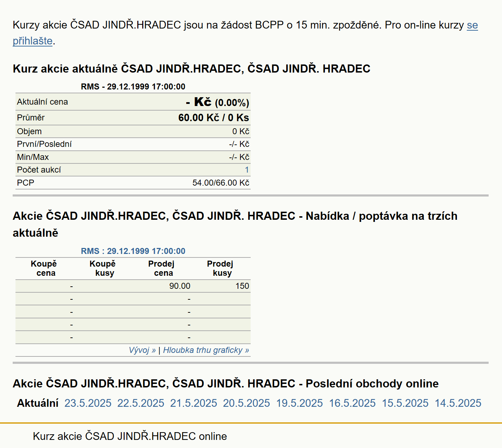
Task: Click the 'Koupě cena' column header
Action: tap(44, 268)
